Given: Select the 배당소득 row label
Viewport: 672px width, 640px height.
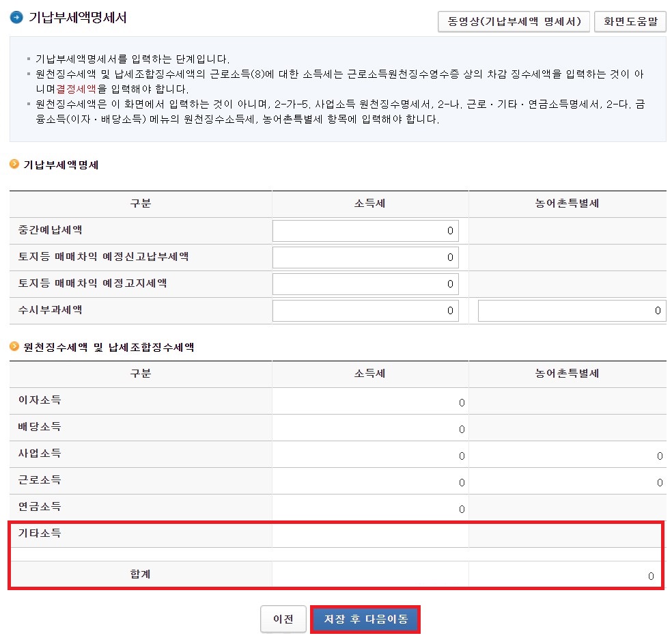Looking at the screenshot, I should click(x=40, y=426).
